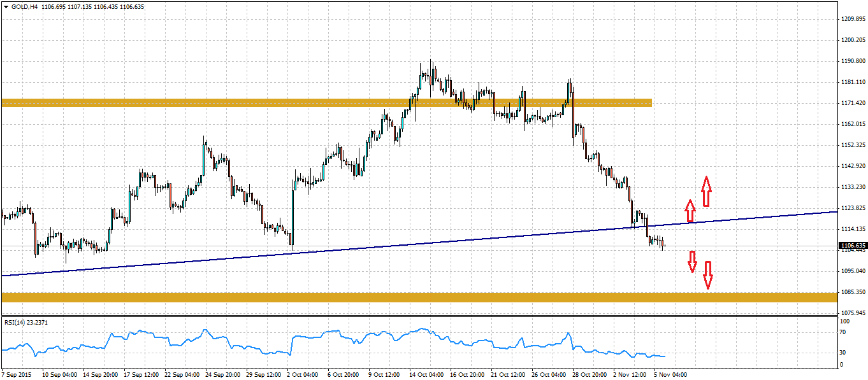Image resolution: width=868 pixels, height=380 pixels.
Task: Click the 22 Sep 04:00 time label
Action: point(182,374)
